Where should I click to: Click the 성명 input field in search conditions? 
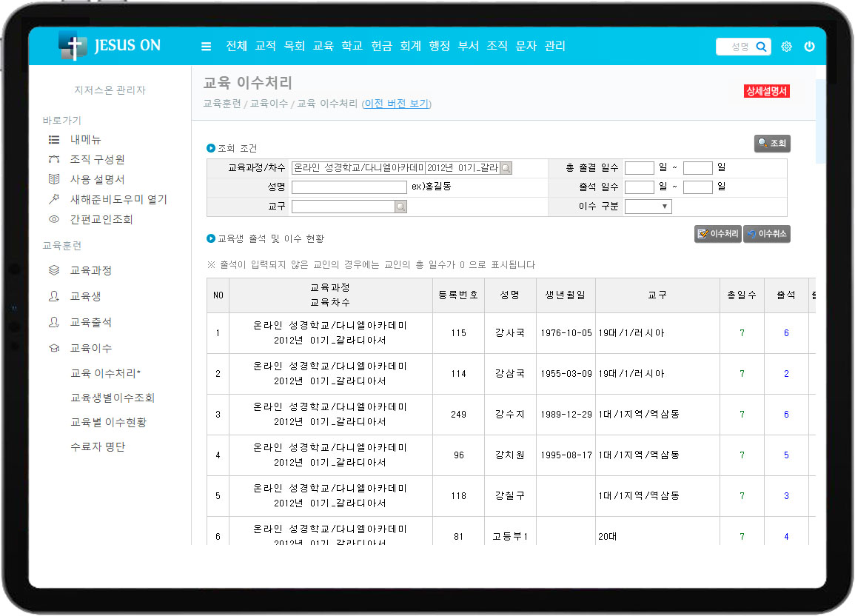coord(349,187)
